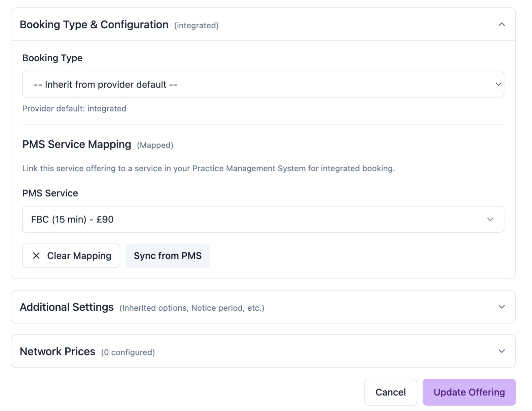This screenshot has height=411, width=532.
Task: Click the arrow in the PMS Service select
Action: point(490,219)
